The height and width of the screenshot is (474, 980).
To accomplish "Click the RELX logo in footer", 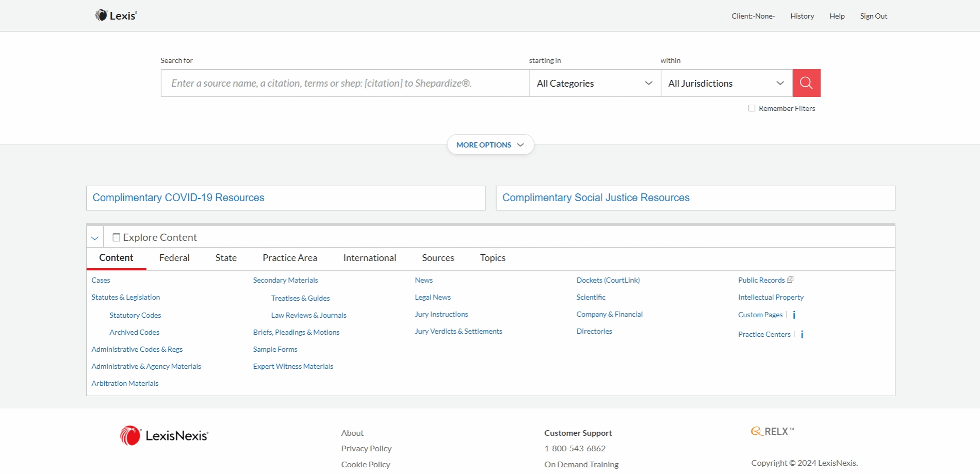I will [x=772, y=431].
